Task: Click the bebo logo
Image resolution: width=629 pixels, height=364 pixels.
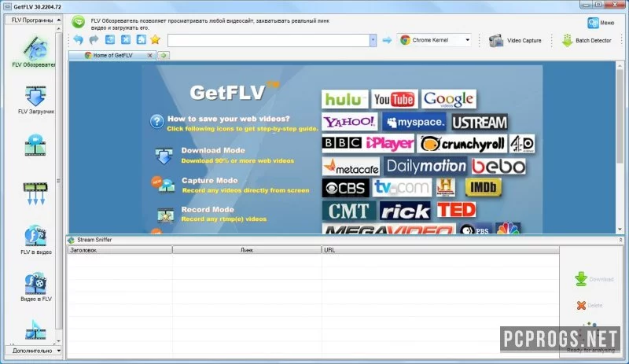Action: (x=498, y=166)
